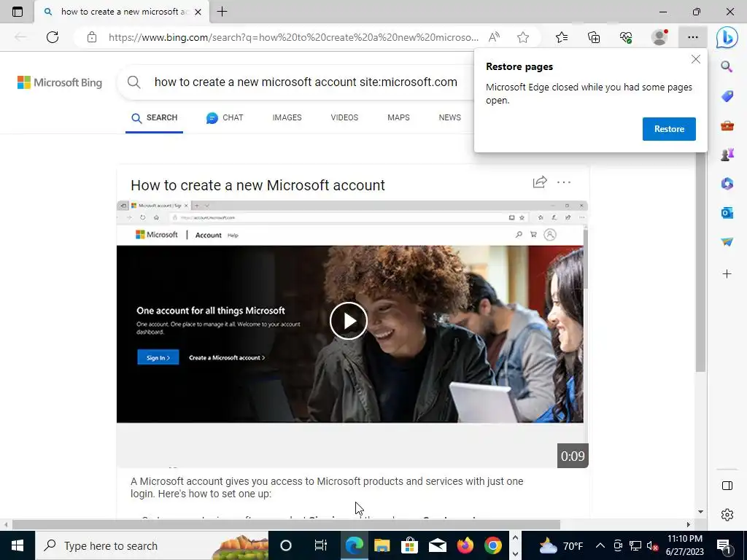Switch to the IMAGES tab

287,117
